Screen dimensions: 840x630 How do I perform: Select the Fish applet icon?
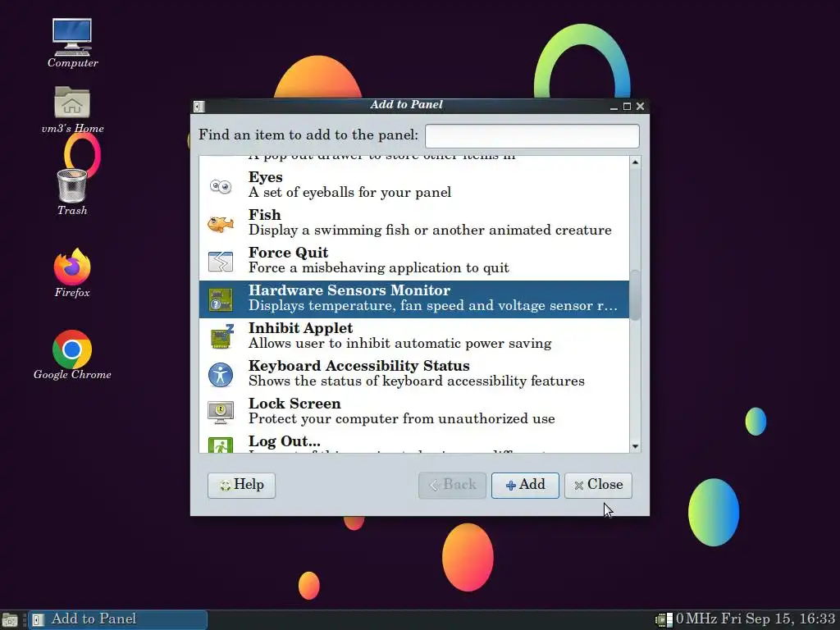(220, 223)
